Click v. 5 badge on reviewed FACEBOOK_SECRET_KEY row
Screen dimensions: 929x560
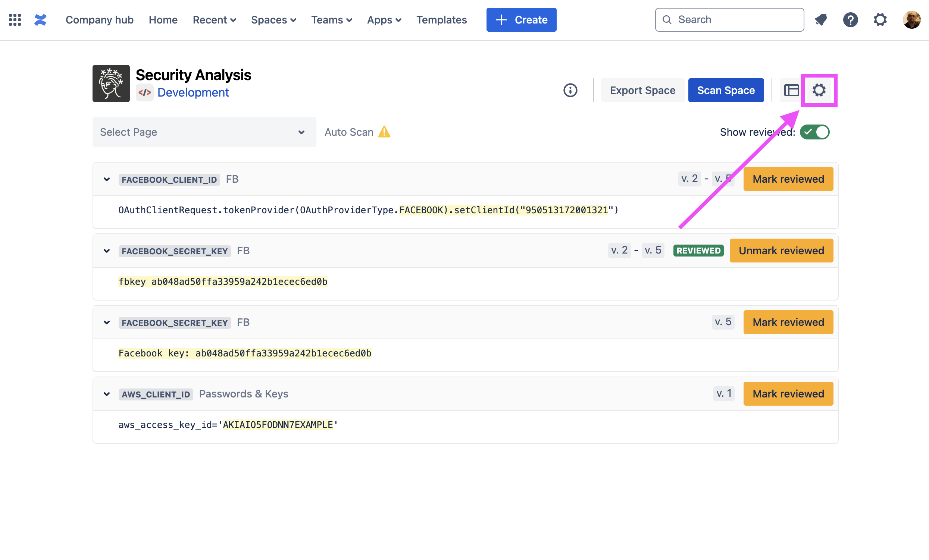tap(653, 250)
